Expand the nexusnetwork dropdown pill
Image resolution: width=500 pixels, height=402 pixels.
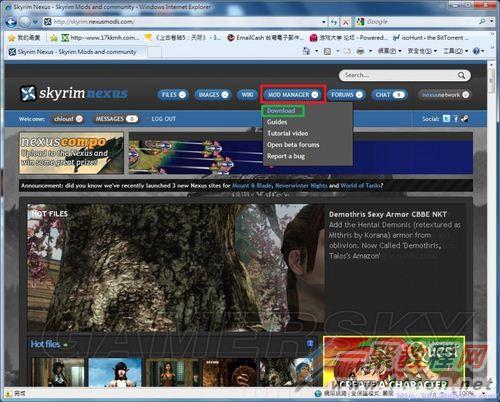coord(444,95)
